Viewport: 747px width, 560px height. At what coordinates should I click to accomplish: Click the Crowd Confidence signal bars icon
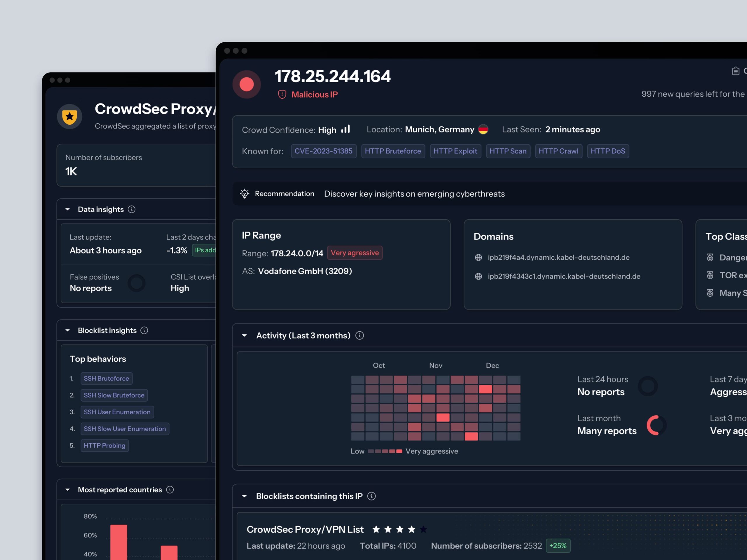pyautogui.click(x=345, y=129)
